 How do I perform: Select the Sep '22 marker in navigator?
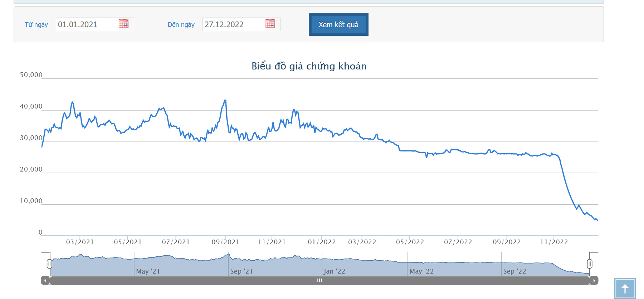tap(514, 271)
